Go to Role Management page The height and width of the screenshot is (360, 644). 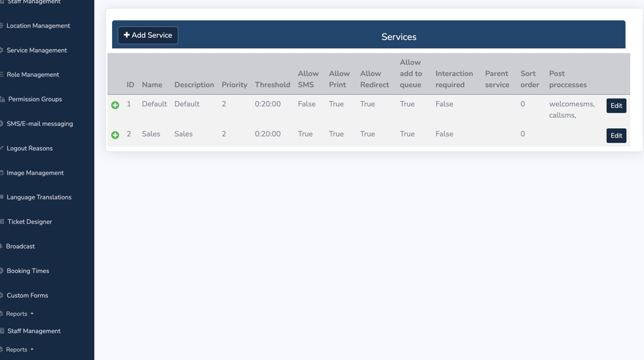pos(33,75)
